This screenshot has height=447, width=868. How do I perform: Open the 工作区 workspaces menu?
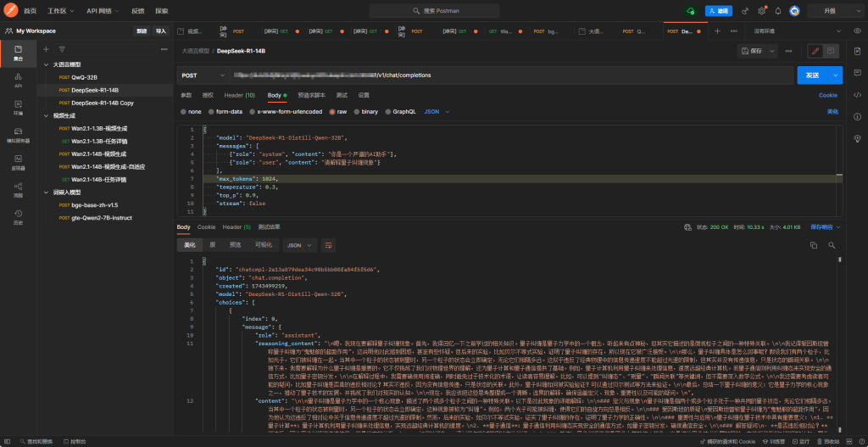[60, 11]
